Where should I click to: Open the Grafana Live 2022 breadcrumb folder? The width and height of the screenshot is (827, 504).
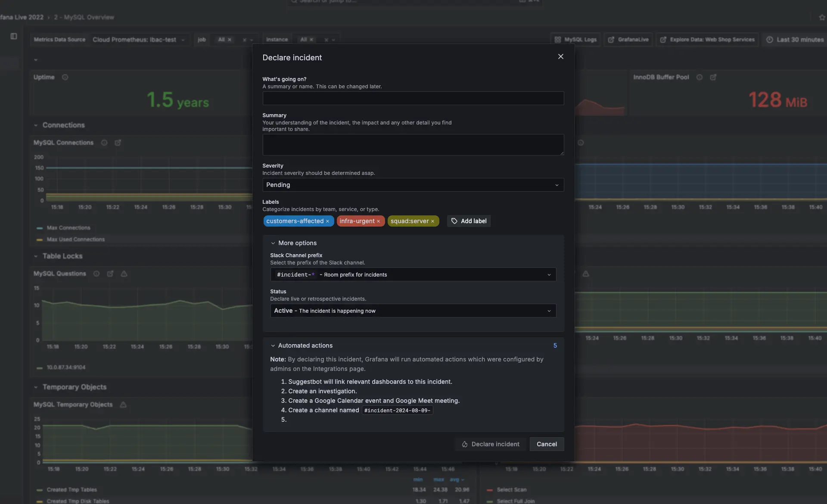[x=22, y=17]
